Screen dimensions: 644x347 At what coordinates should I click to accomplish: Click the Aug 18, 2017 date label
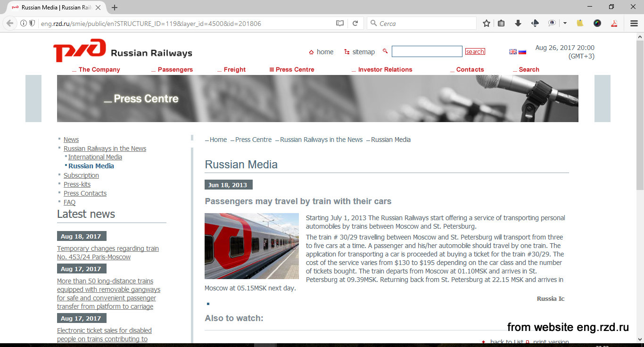click(82, 236)
